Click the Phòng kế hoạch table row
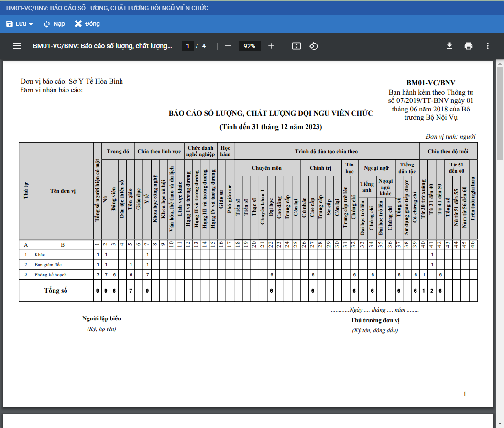 pos(51,275)
